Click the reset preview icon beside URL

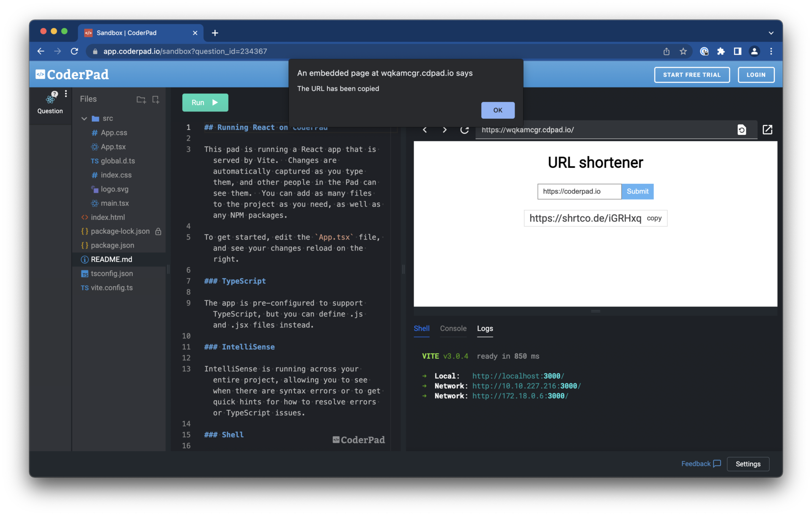742,130
